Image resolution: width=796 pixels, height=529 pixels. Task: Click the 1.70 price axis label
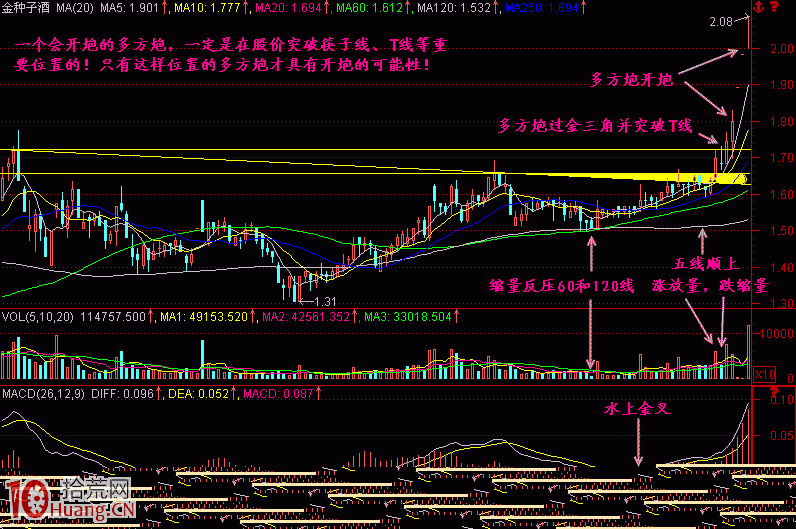click(781, 158)
